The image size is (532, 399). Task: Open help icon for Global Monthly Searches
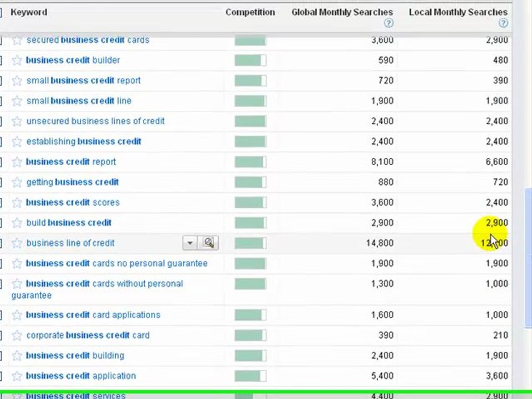point(388,23)
